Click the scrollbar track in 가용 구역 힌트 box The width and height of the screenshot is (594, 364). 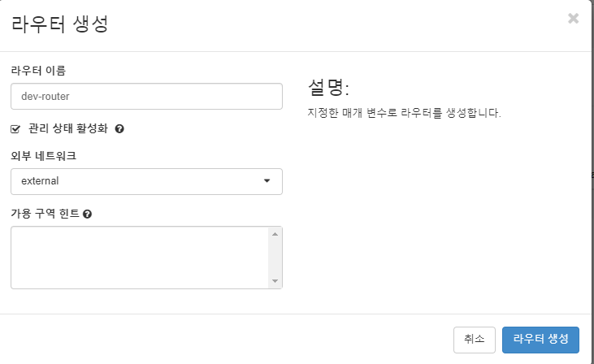[275, 258]
